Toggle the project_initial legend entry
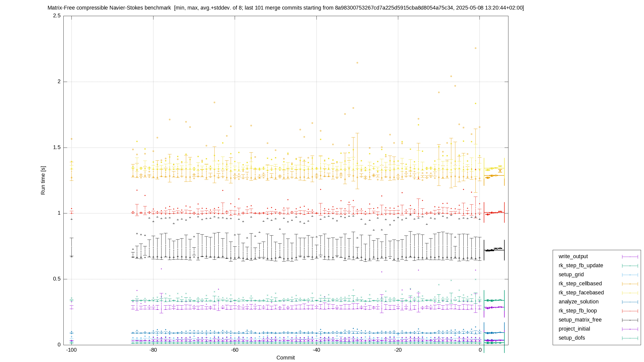Viewport: 644px width, 362px height. click(574, 329)
